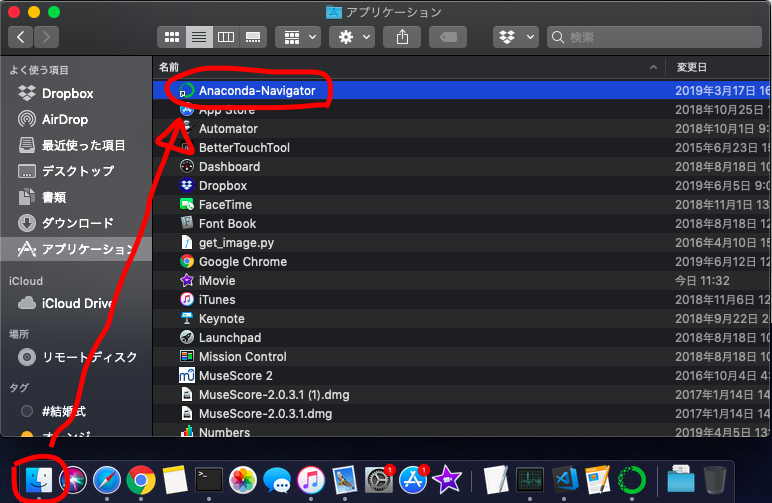Select iMovie in the file list
The width and height of the screenshot is (772, 503).
click(461, 281)
